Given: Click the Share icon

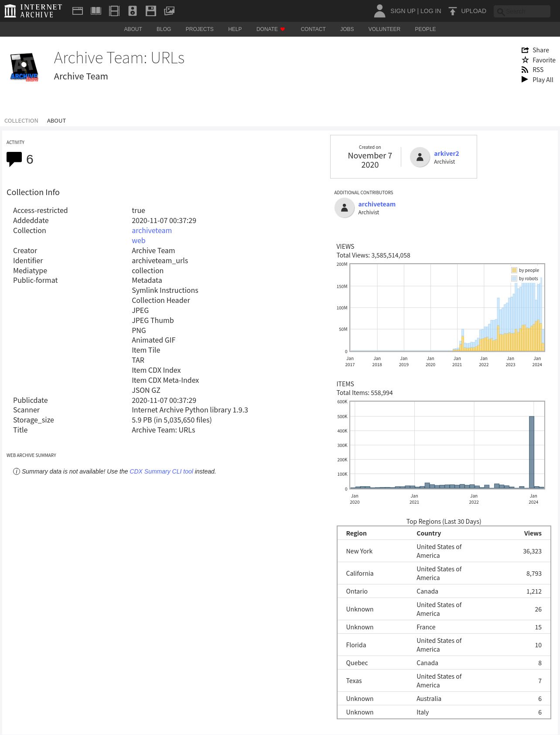Looking at the screenshot, I should click(525, 50).
